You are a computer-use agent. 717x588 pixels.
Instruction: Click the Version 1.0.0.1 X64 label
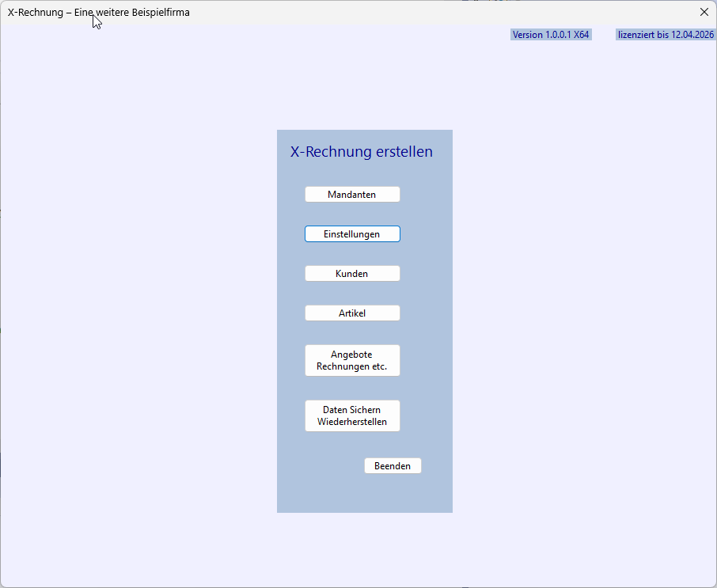[551, 35]
